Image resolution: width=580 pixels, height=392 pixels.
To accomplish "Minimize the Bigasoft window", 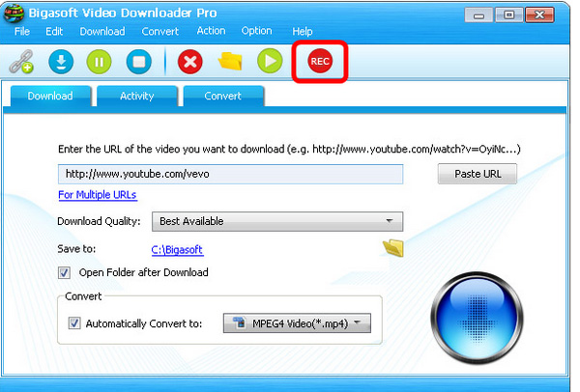I will click(479, 15).
